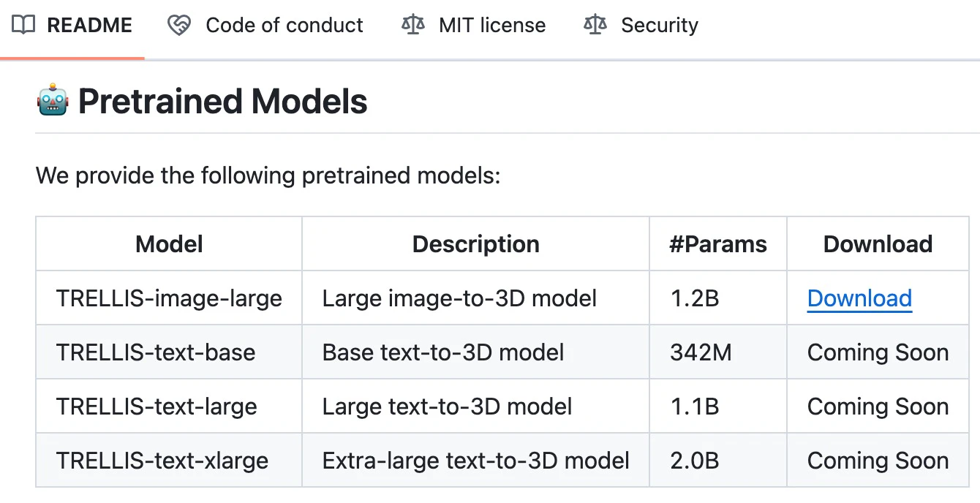Click the Description column header
The width and height of the screenshot is (980, 503).
point(476,244)
